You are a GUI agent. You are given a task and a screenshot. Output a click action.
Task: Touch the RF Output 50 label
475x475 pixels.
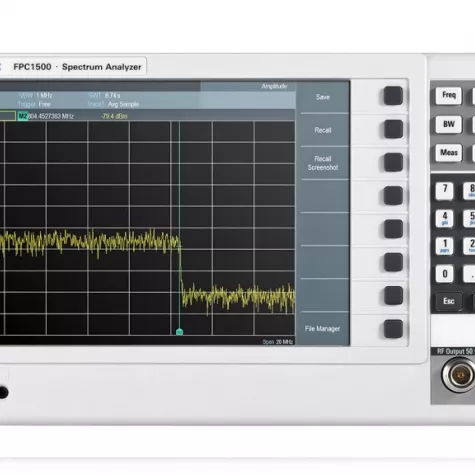[456, 351]
